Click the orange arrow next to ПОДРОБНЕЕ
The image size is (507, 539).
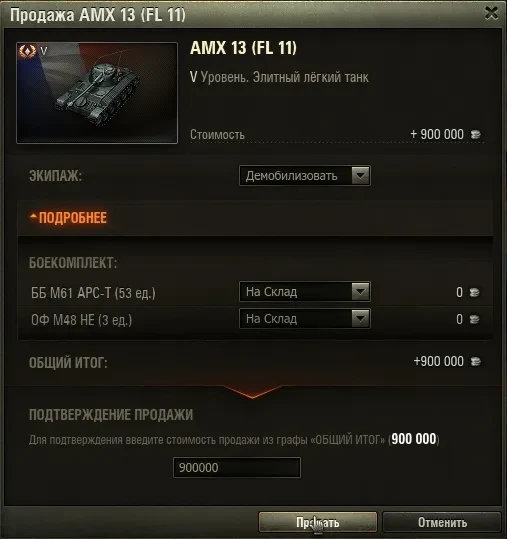(x=33, y=216)
